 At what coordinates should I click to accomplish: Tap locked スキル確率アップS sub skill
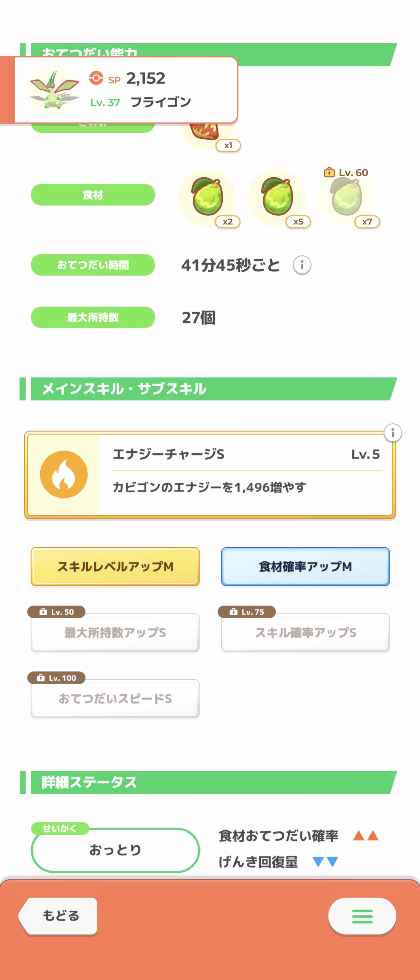coord(305,632)
